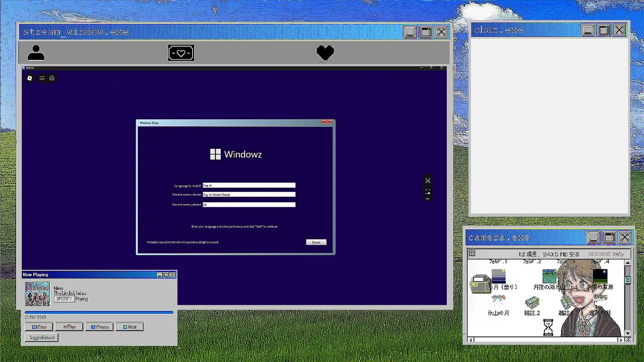The width and height of the screenshot is (644, 362).
Task: Click the Windowz four-pane logo
Action: pyautogui.click(x=215, y=154)
